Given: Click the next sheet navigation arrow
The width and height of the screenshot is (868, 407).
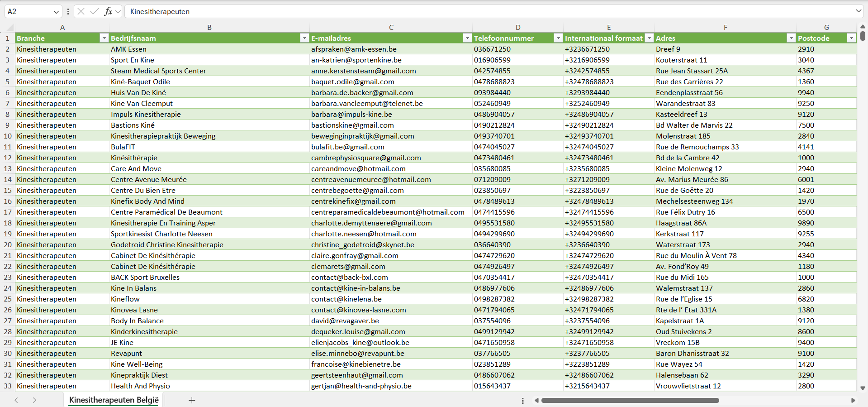Looking at the screenshot, I should point(34,400).
